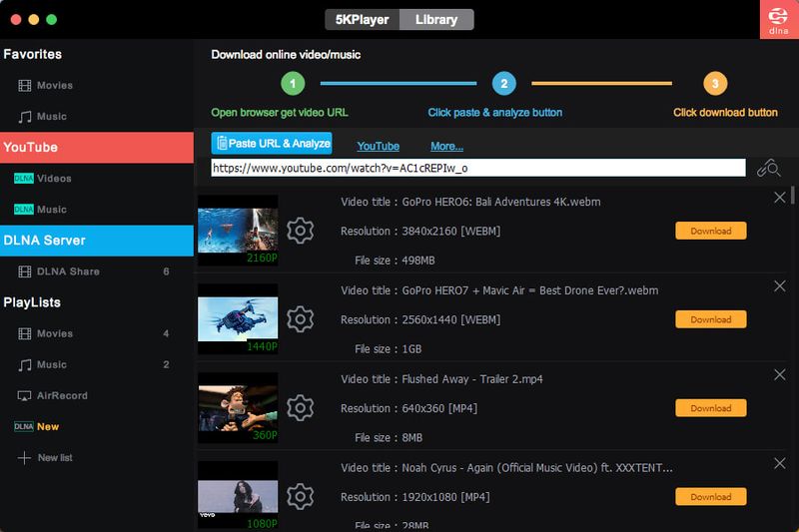Click the magnifier analyze icon beside URL field
The width and height of the screenshot is (799, 532).
pyautogui.click(x=768, y=168)
